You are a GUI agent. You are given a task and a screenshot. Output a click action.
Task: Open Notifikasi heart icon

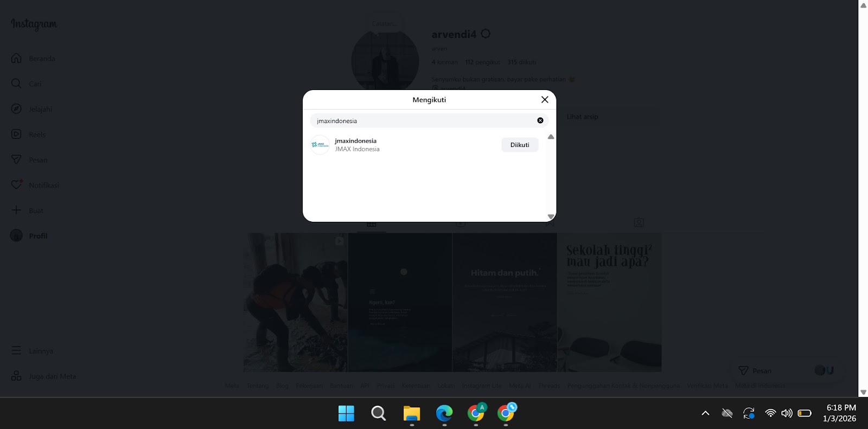click(17, 185)
